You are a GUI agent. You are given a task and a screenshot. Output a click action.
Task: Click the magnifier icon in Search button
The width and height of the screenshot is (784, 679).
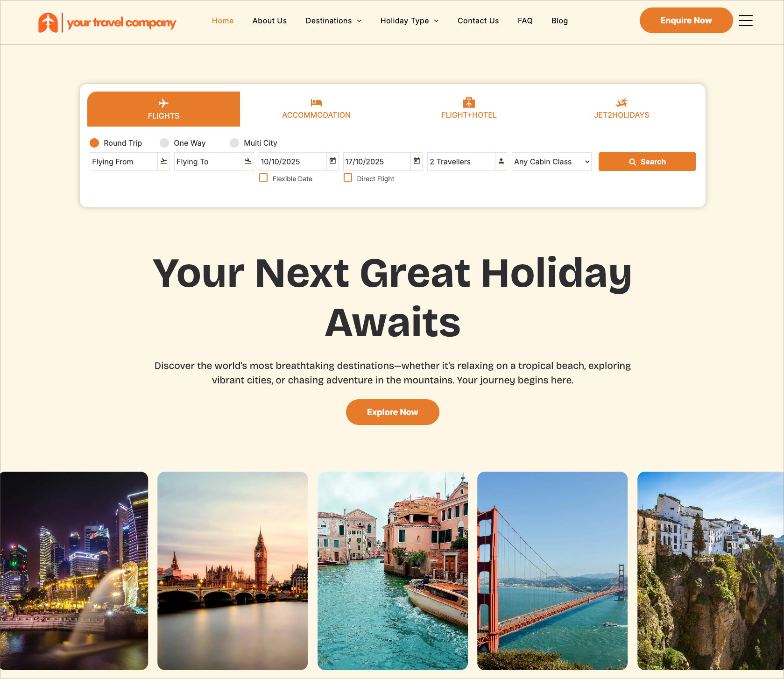click(632, 162)
